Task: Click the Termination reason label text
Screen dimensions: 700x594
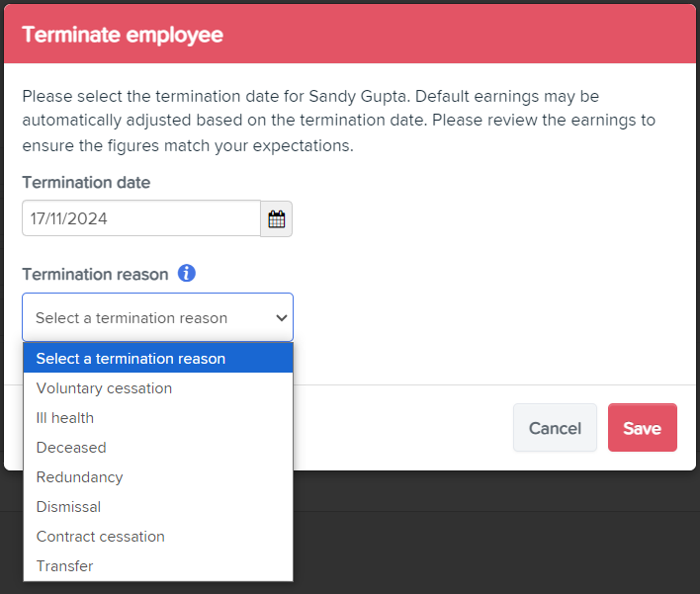Action: pos(95,275)
